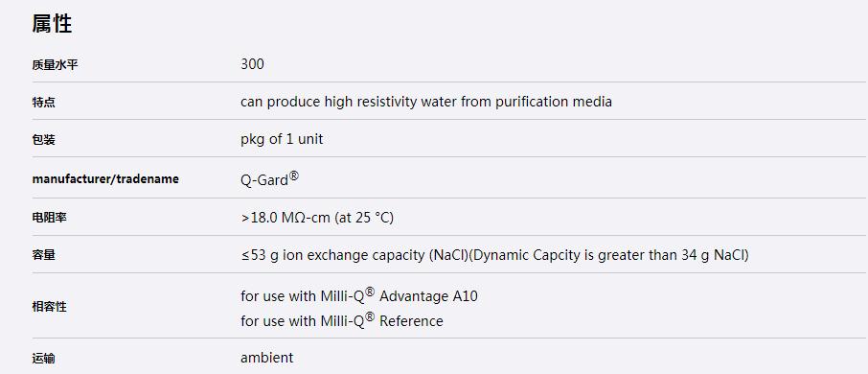Click the ion exchange capacity text
The image size is (868, 374).
pyautogui.click(x=495, y=255)
